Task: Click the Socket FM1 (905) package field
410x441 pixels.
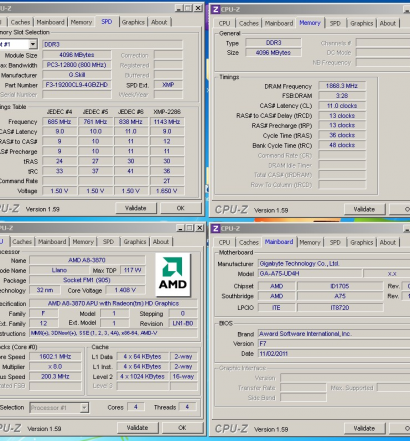Action: click(87, 280)
